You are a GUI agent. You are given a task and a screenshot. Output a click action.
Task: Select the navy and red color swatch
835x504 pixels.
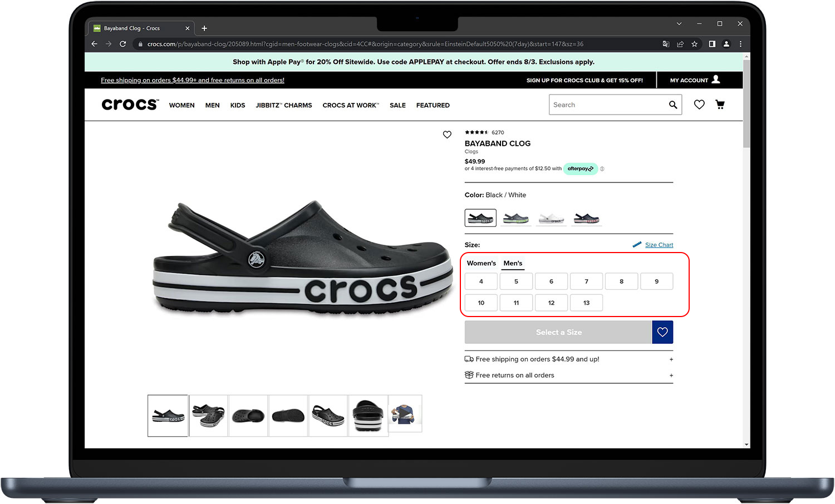tap(586, 218)
